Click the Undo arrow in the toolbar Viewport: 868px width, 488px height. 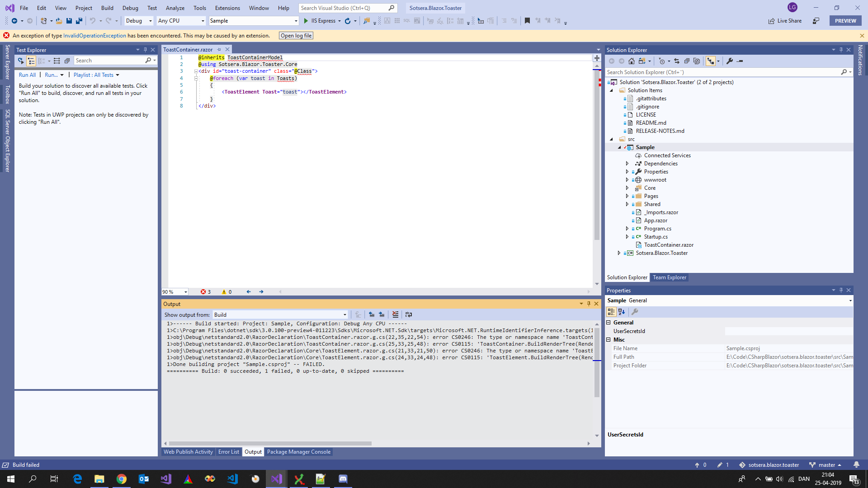92,21
